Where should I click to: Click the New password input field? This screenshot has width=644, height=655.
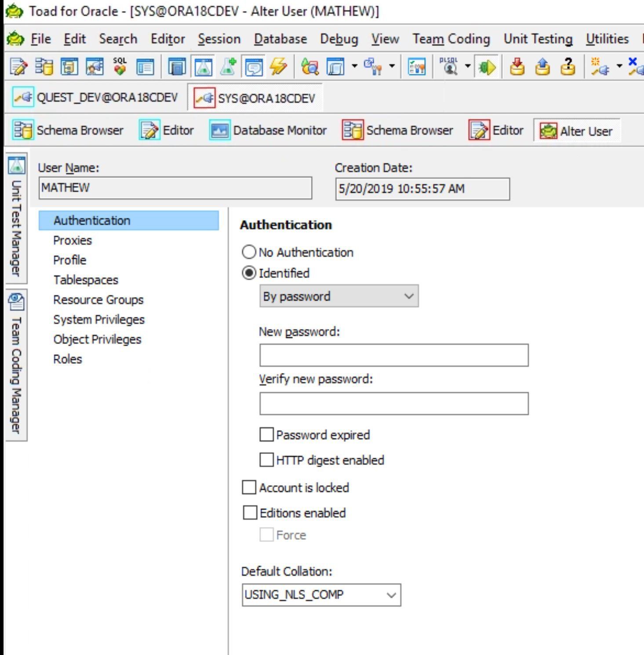tap(394, 355)
